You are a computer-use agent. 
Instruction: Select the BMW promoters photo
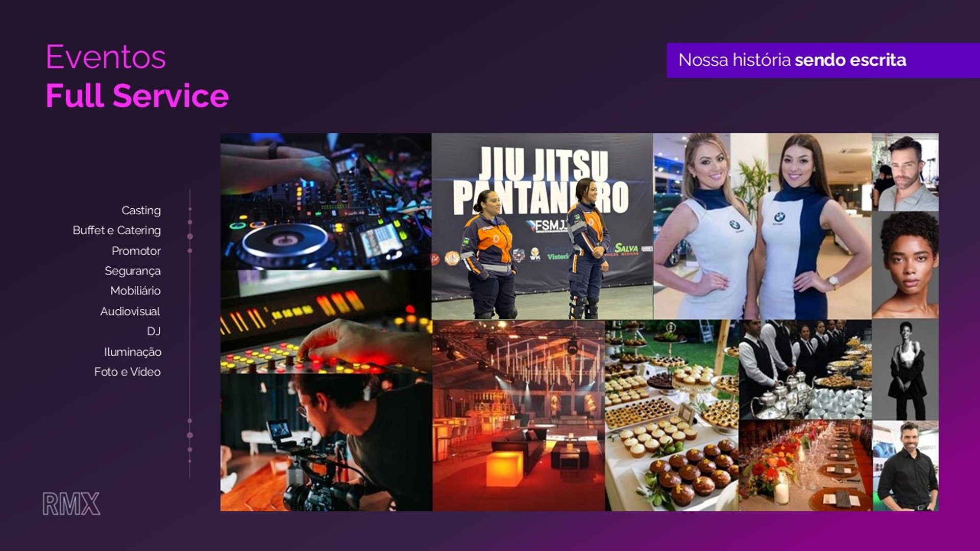pos(762,226)
